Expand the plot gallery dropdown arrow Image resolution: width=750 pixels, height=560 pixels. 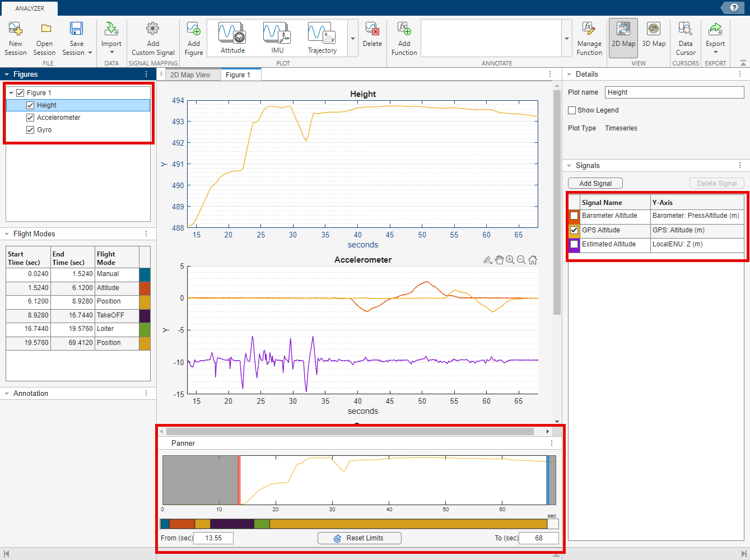tap(353, 39)
